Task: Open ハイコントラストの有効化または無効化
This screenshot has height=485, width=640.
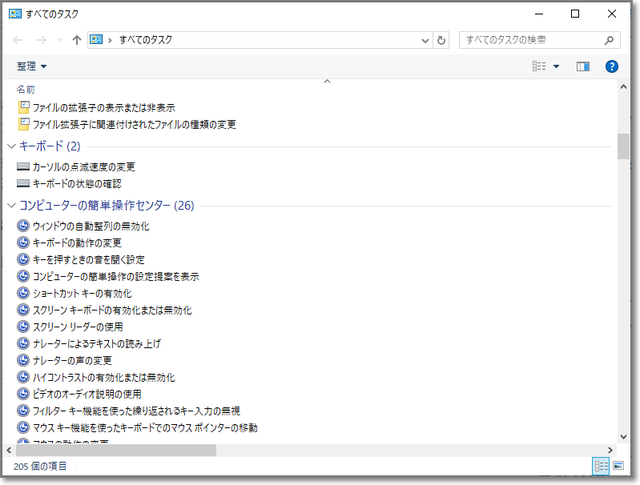Action: (x=103, y=377)
